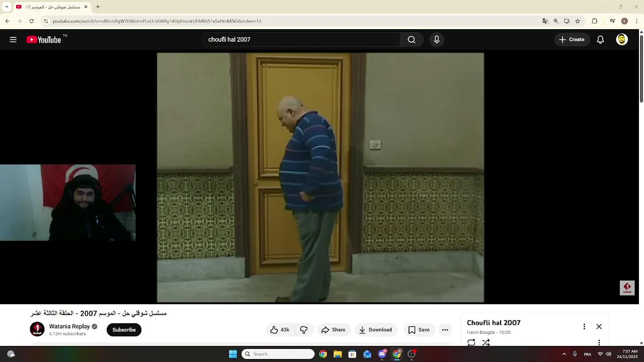Open the YouTube notifications bell
Image resolution: width=644 pixels, height=362 pixels.
pyautogui.click(x=600, y=40)
